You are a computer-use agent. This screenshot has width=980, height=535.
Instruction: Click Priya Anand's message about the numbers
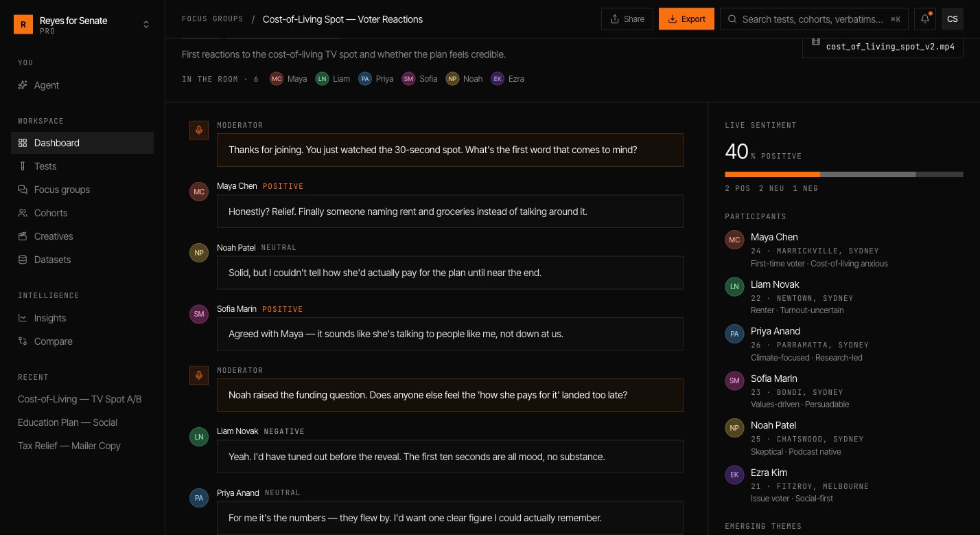click(450, 518)
